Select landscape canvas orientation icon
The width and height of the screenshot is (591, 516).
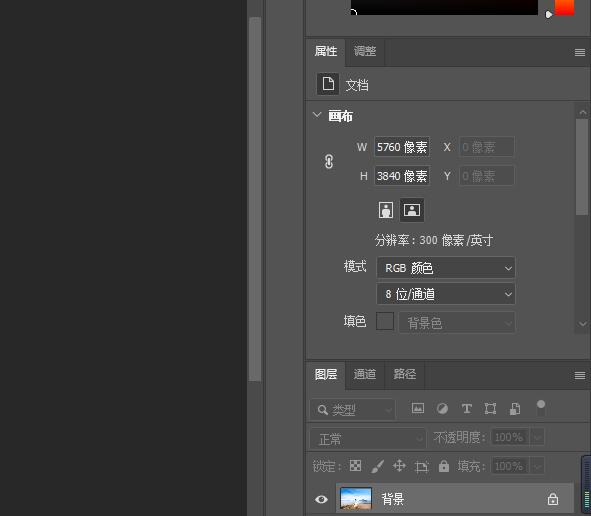pos(412,210)
